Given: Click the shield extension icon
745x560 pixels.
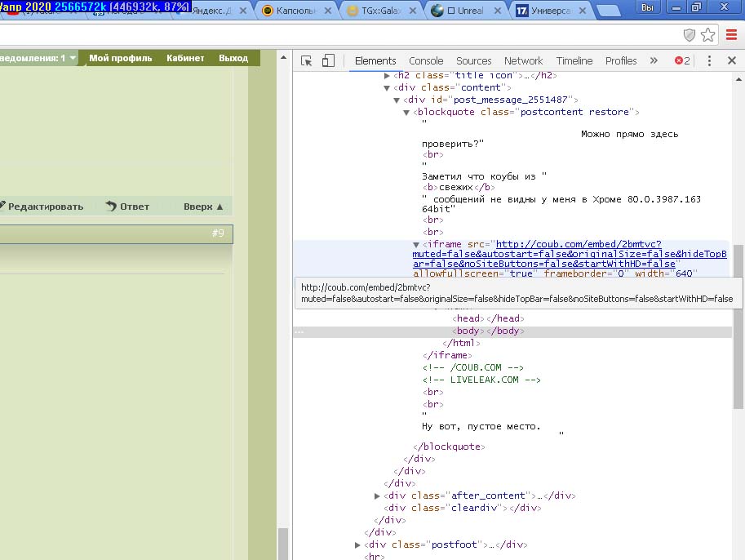Looking at the screenshot, I should pos(689,34).
